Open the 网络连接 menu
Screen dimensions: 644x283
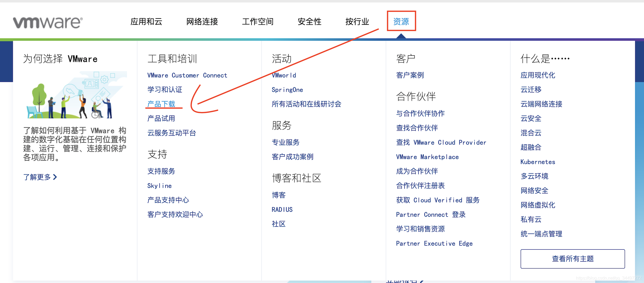pyautogui.click(x=202, y=21)
